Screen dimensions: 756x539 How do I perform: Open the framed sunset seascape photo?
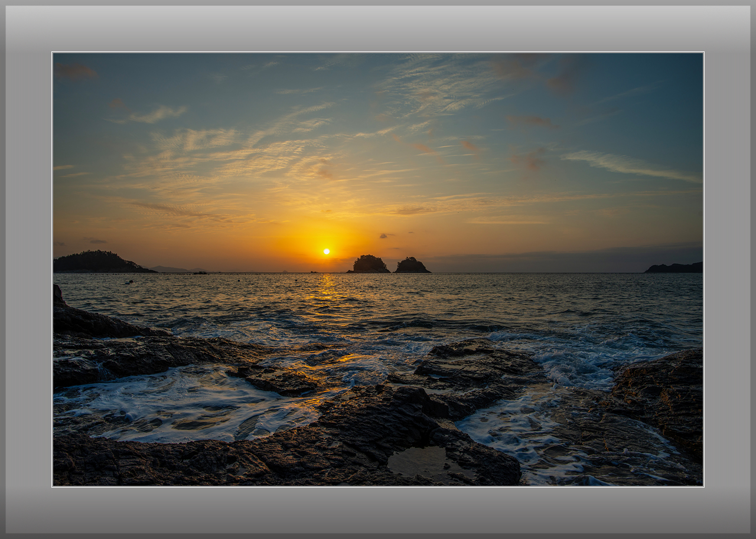pos(378,269)
